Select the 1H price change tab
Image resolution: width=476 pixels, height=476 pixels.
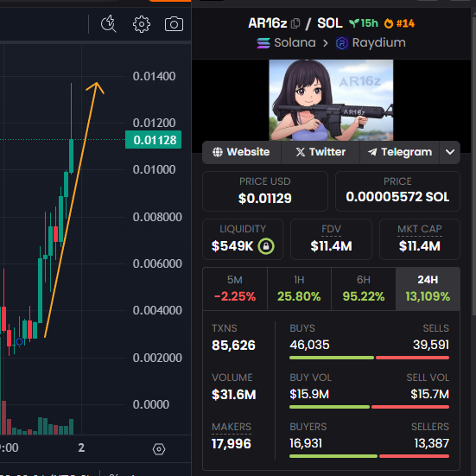point(299,289)
